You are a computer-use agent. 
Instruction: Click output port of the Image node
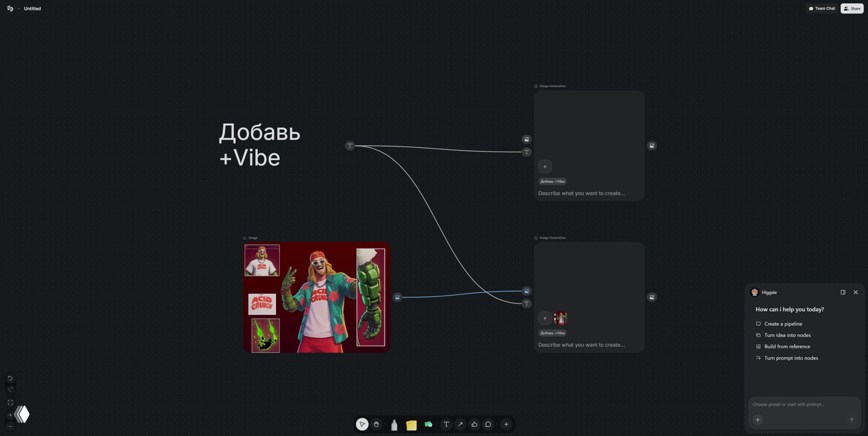click(398, 297)
